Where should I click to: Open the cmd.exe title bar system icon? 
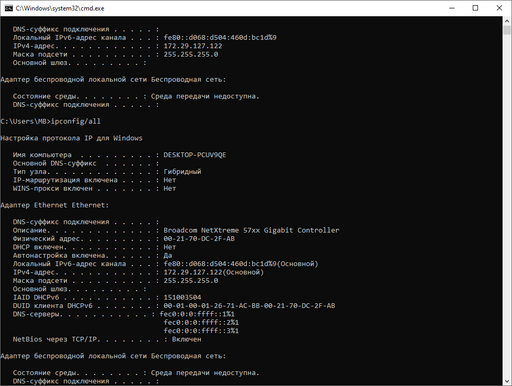pyautogui.click(x=9, y=8)
